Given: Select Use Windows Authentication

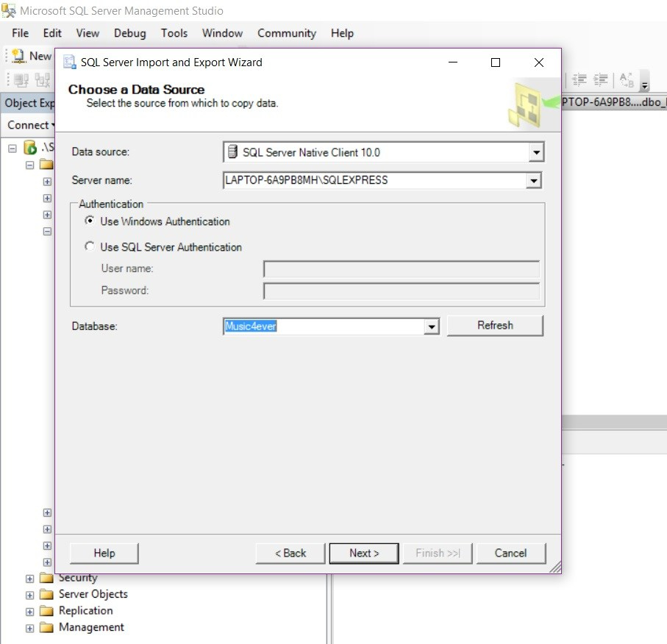Looking at the screenshot, I should coord(90,221).
